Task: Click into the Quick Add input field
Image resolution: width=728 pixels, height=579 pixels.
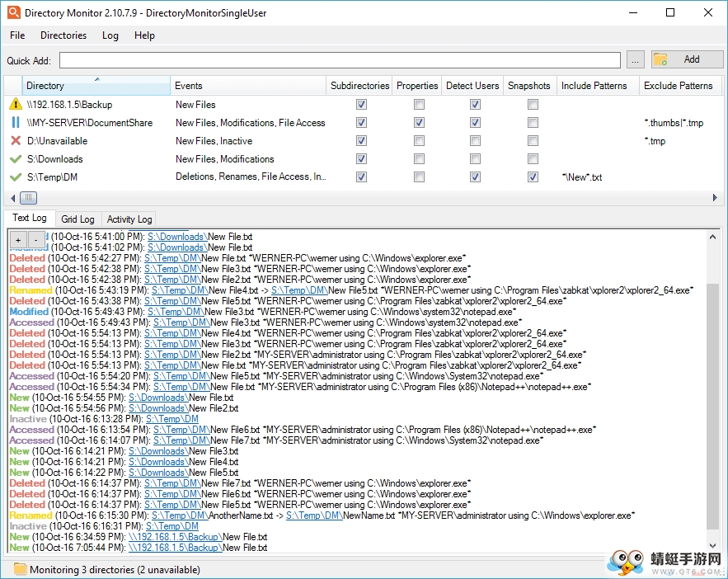Action: (x=340, y=60)
